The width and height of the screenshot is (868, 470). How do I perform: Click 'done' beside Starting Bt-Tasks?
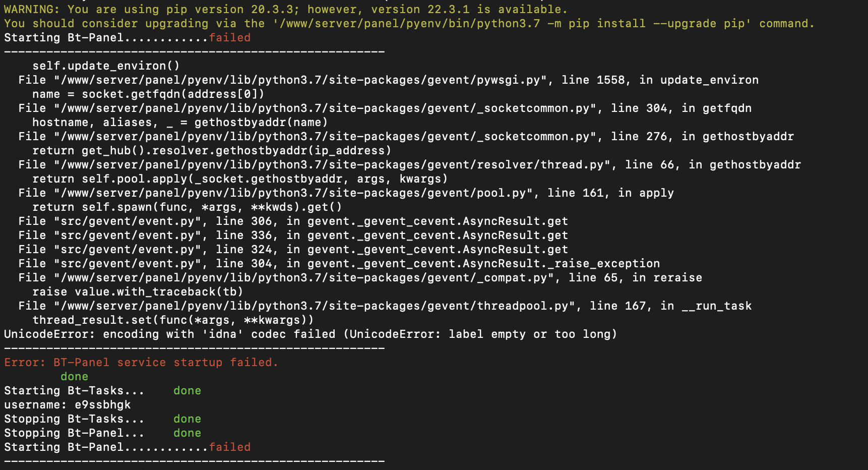[187, 391]
